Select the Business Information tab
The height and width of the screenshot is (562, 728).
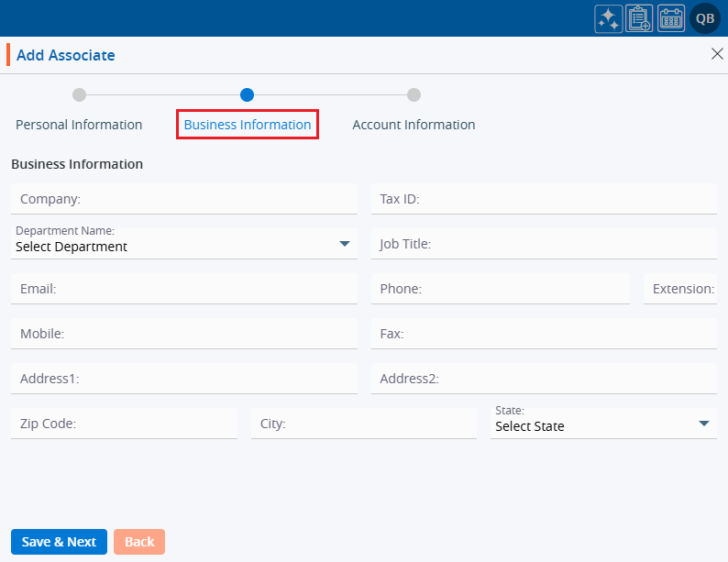pyautogui.click(x=247, y=125)
